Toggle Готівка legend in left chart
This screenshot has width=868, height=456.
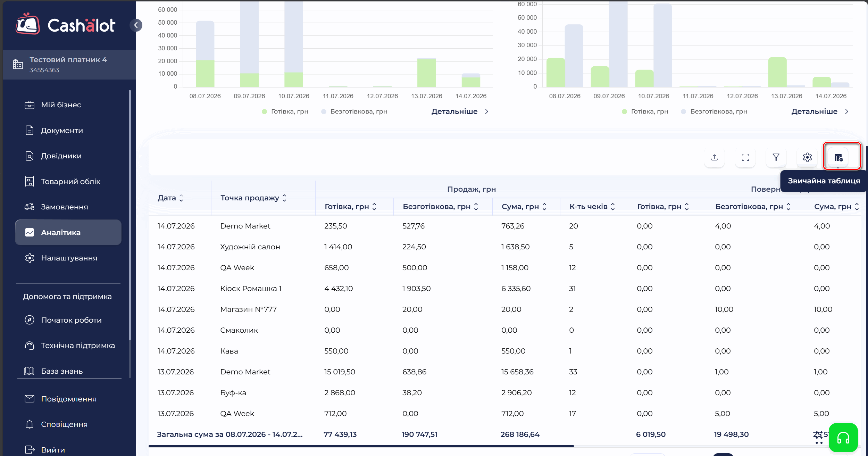(285, 111)
